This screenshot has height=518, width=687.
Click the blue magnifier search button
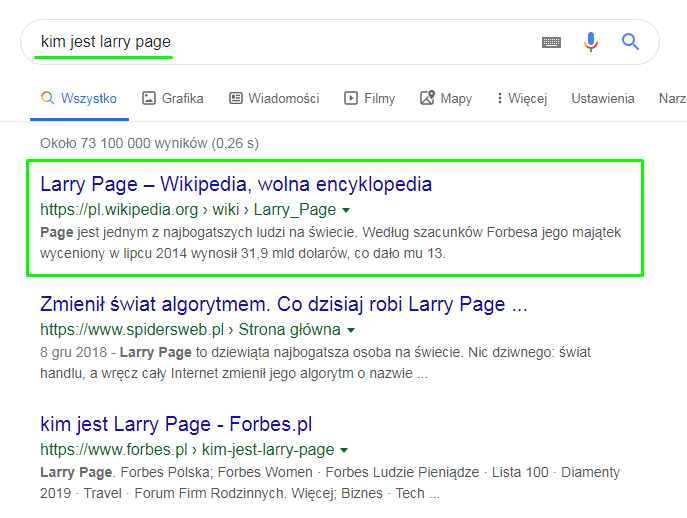(630, 42)
